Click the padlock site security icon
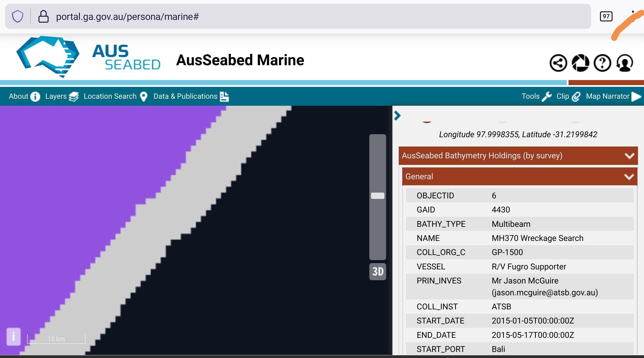 (43, 17)
